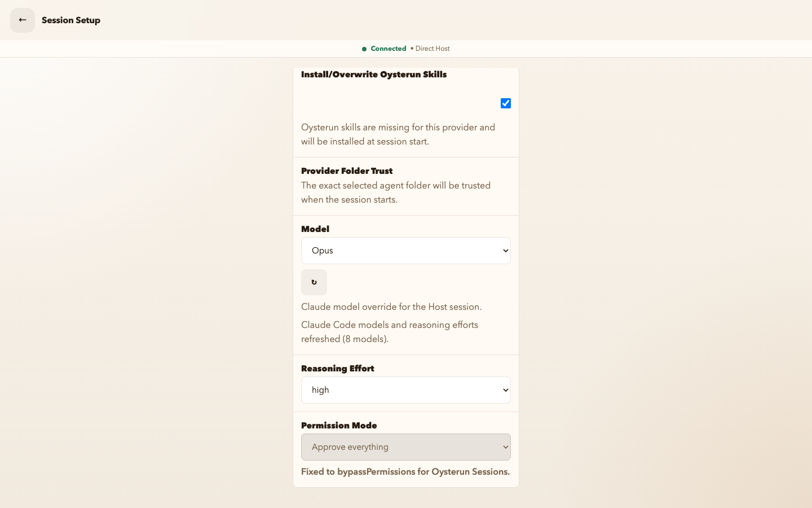Image resolution: width=812 pixels, height=508 pixels.
Task: Click the 'refreshed (8 models)' status message
Action: click(390, 332)
